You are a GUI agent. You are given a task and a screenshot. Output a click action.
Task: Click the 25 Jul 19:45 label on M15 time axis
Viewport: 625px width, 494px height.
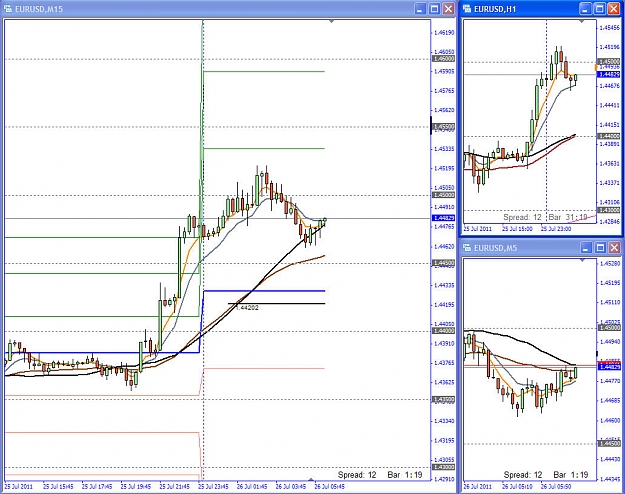pyautogui.click(x=136, y=486)
